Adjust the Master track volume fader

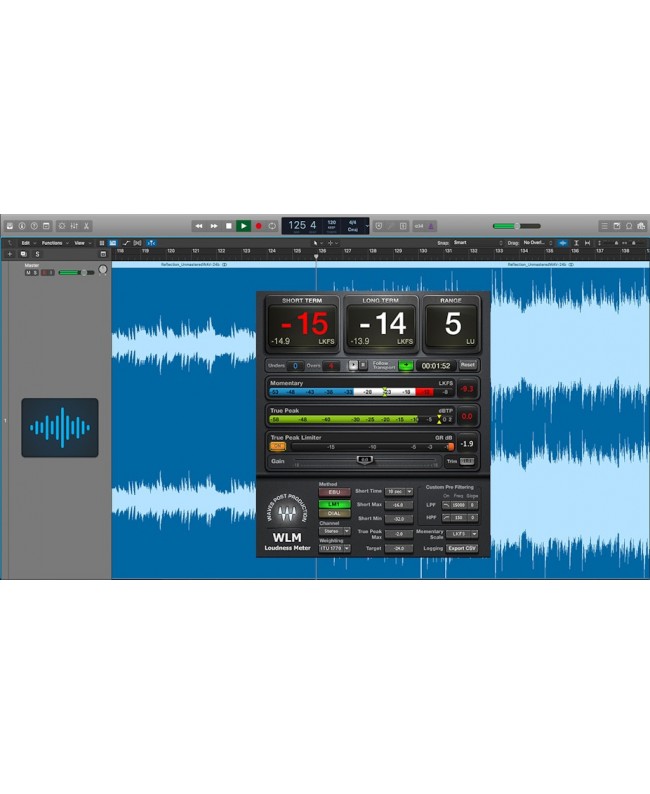click(76, 272)
